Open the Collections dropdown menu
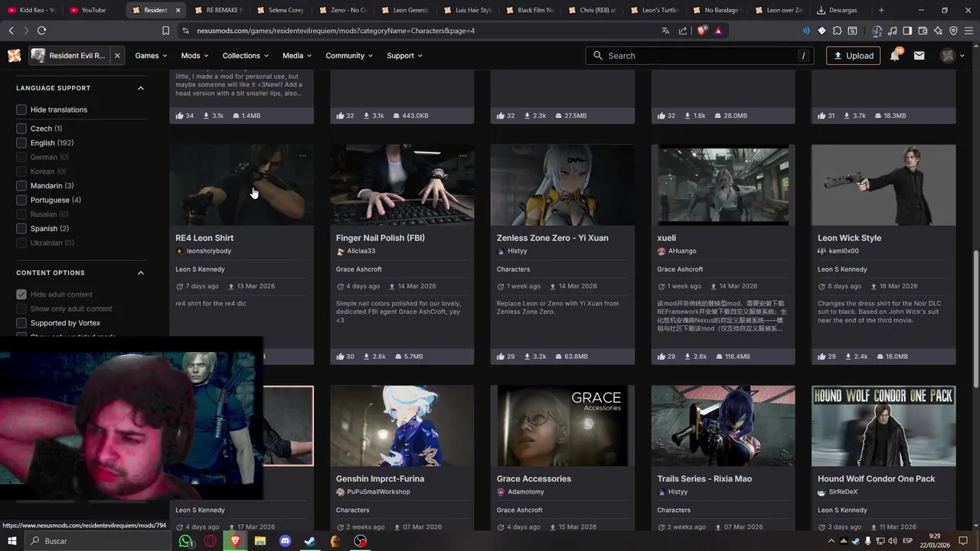This screenshot has width=980, height=551. (245, 56)
